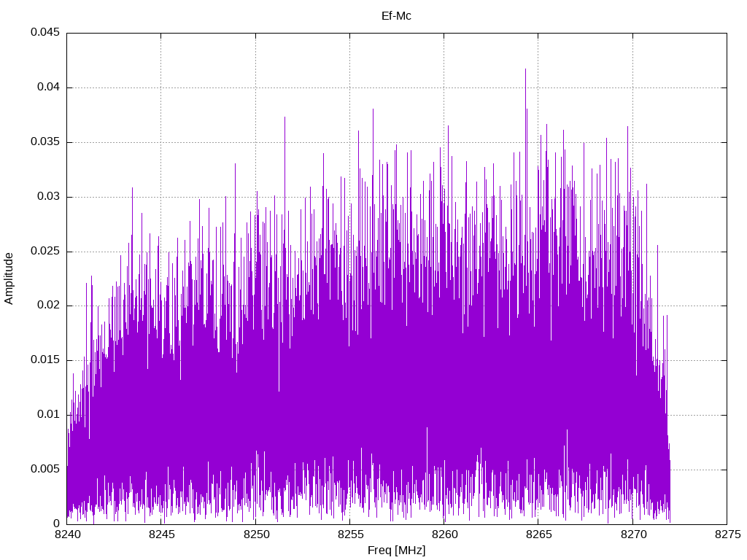
Task: Click the Amplitude axis label
Action: click(x=9, y=279)
